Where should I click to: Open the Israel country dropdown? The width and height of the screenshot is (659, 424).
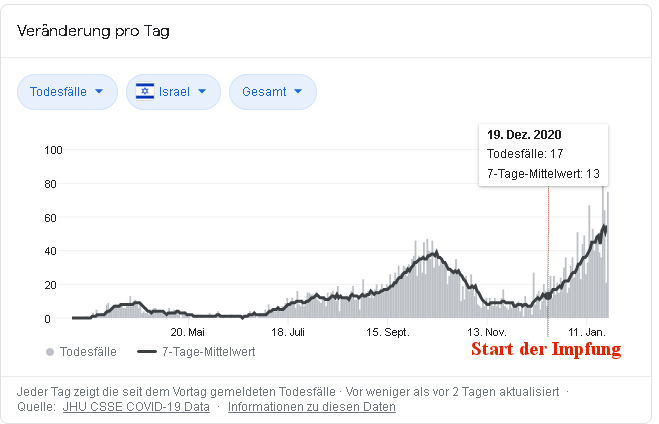coord(173,92)
